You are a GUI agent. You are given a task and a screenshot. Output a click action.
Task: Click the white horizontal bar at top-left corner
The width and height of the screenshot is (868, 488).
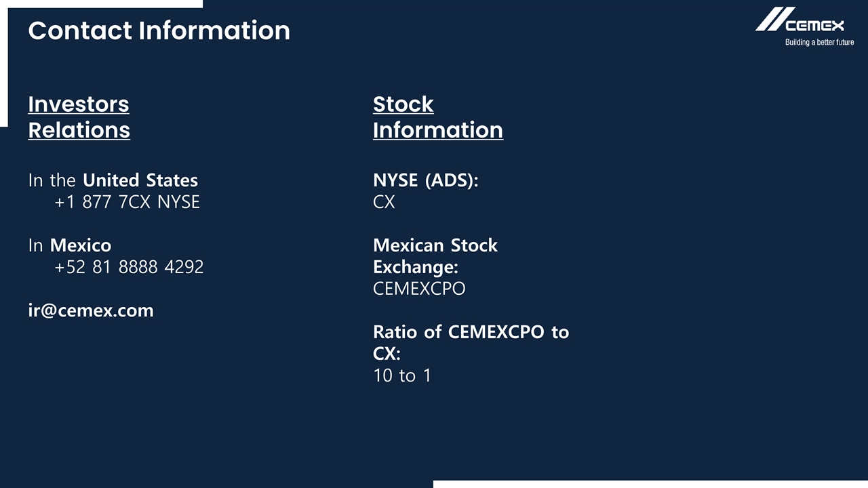click(102, 3)
